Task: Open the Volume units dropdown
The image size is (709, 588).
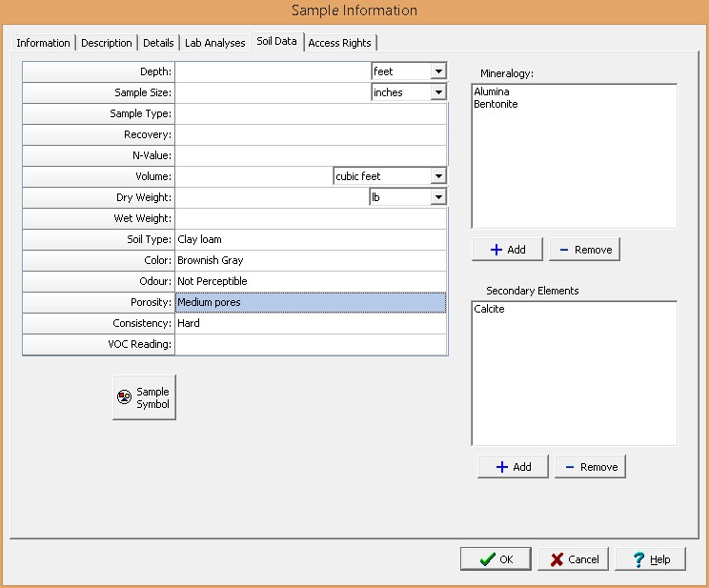Action: coord(437,176)
